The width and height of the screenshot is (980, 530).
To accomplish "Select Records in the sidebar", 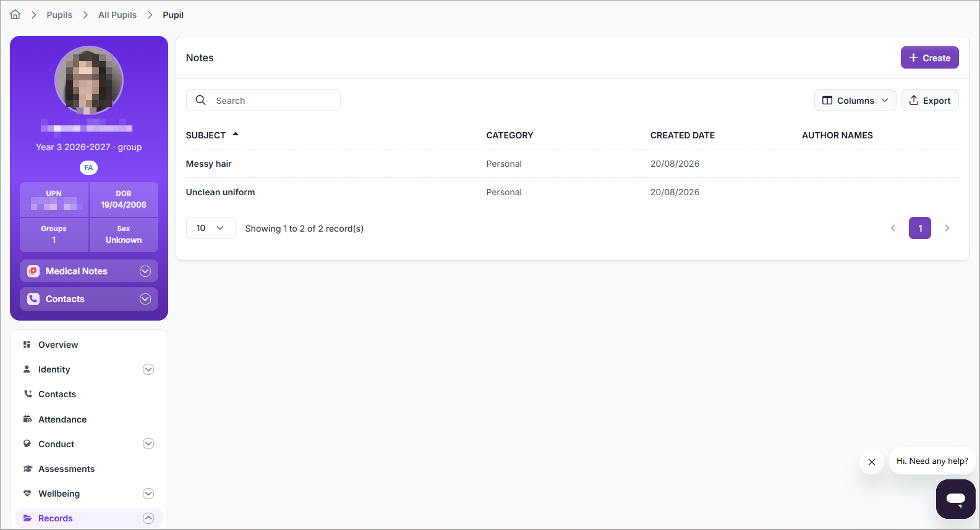I will [x=56, y=518].
